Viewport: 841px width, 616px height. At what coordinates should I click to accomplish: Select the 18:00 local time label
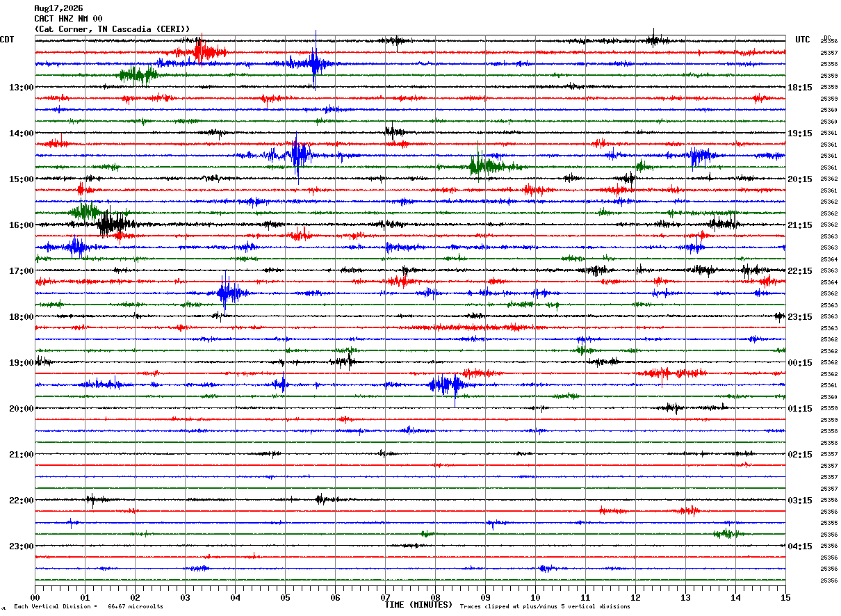coord(22,317)
